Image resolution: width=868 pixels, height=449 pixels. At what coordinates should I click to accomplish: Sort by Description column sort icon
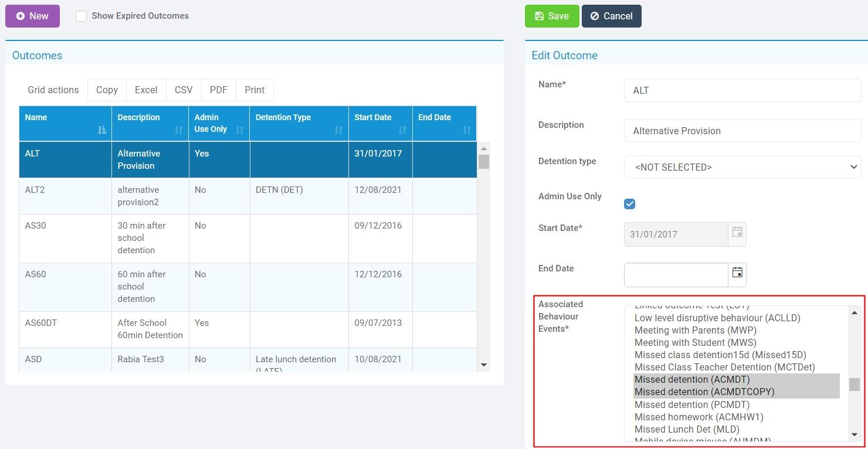tap(179, 130)
